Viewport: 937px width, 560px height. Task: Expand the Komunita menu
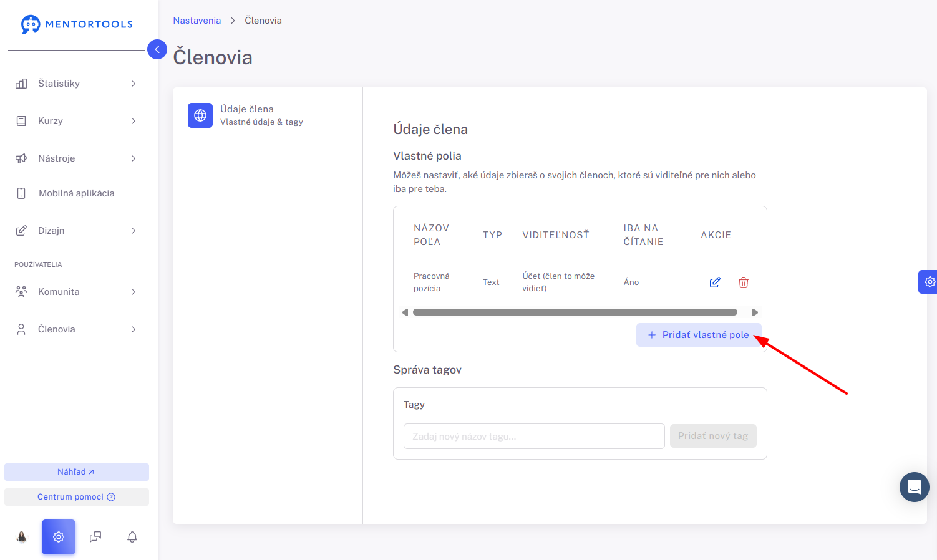[75, 292]
